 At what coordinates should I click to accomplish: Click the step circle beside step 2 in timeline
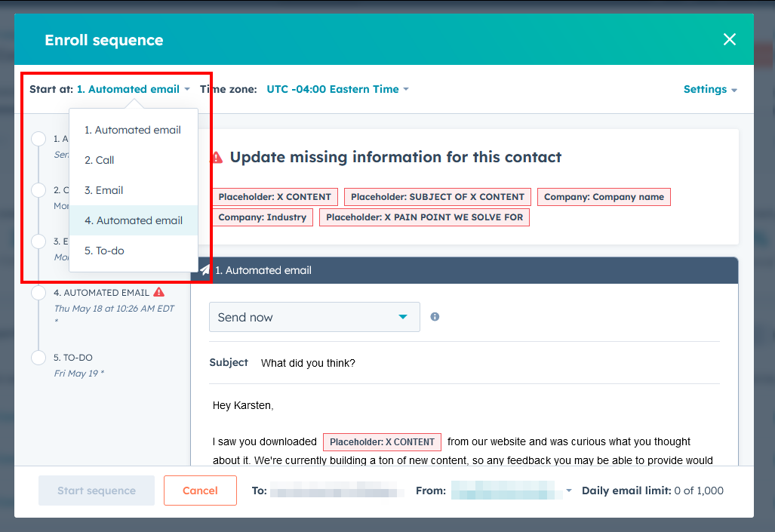click(x=38, y=190)
